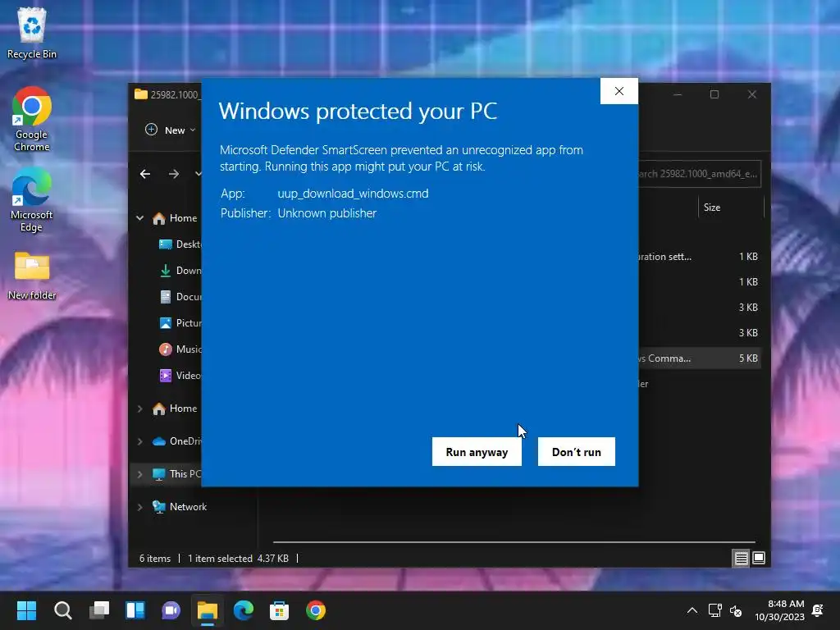Click the File Explorer search box

[699, 174]
